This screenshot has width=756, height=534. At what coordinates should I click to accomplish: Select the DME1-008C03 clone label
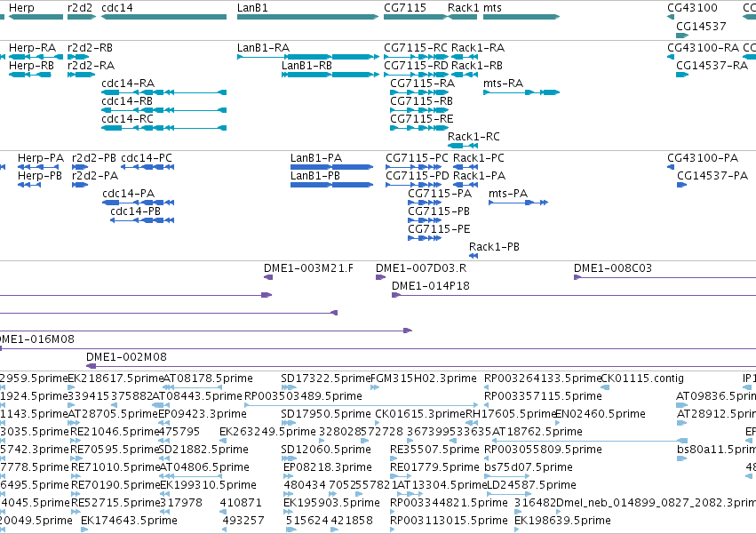(x=613, y=268)
